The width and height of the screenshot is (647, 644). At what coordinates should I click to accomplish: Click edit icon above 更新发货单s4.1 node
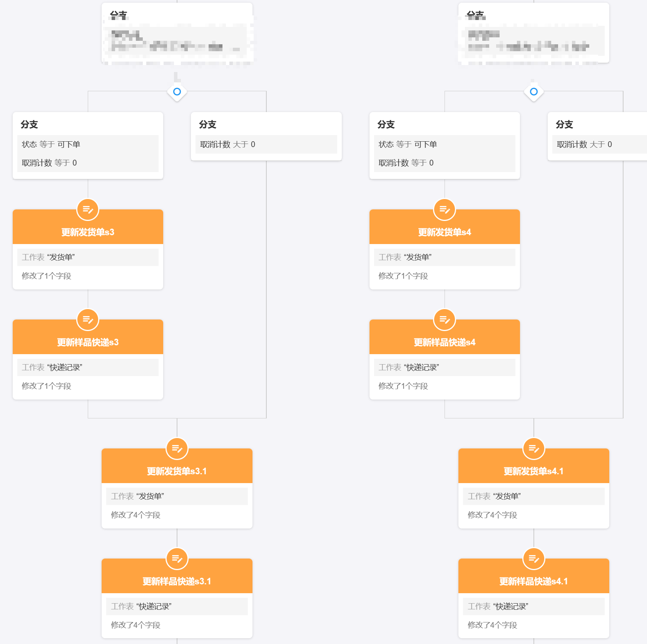tap(534, 449)
